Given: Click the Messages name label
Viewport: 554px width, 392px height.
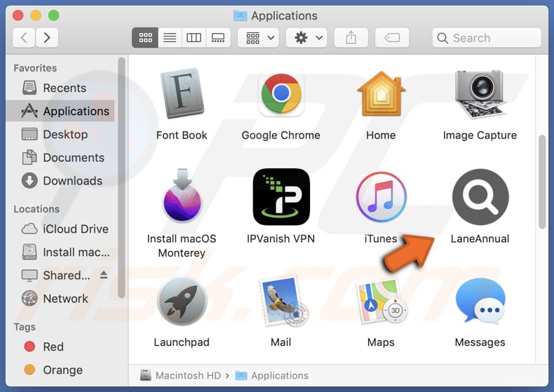Looking at the screenshot, I should tap(480, 342).
